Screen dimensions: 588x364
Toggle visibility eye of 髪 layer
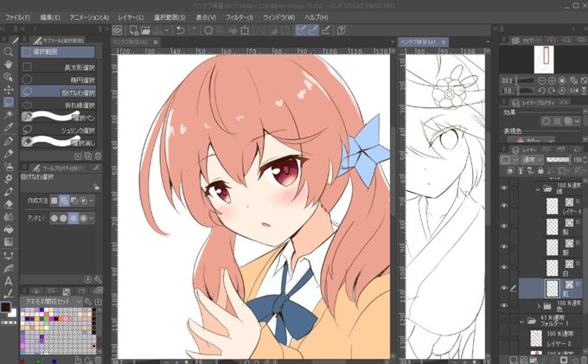(x=504, y=226)
